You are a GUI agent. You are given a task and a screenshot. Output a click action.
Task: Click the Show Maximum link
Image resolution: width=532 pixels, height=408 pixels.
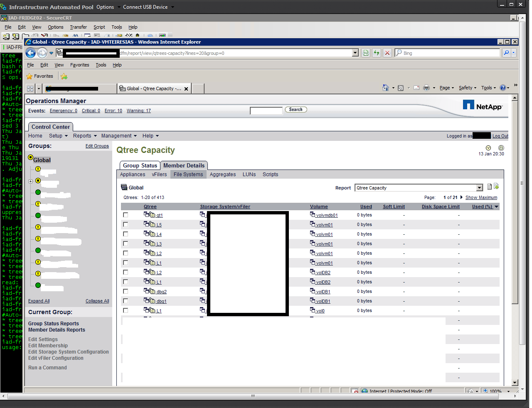point(481,198)
